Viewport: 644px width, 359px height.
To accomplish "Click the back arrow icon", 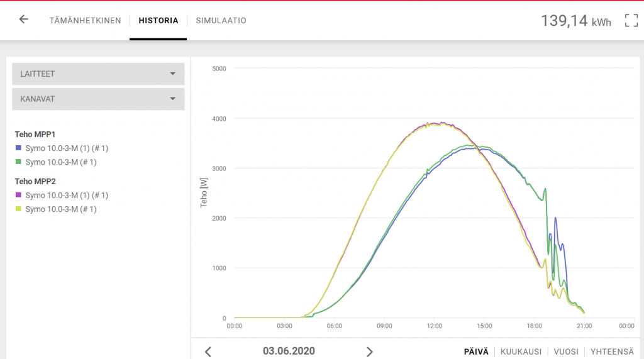I will (x=24, y=19).
